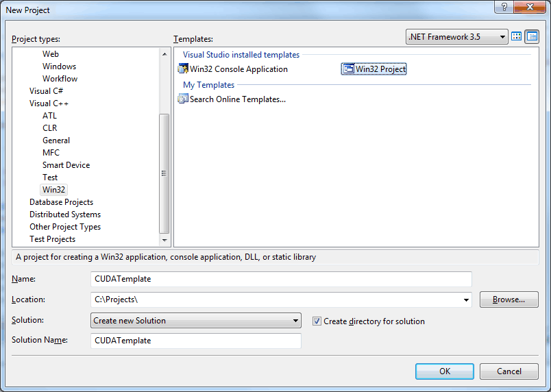
Task: Select the Win32 Console Application template icon
Action: pyautogui.click(x=183, y=69)
